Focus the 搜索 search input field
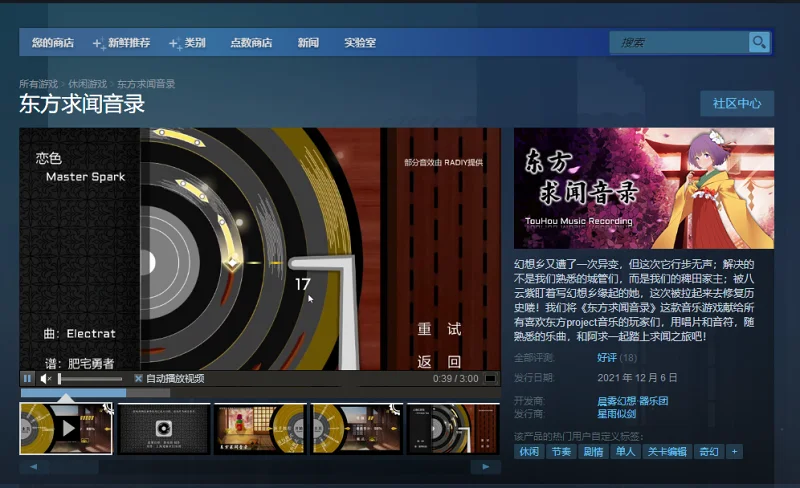800x488 pixels. pos(679,42)
